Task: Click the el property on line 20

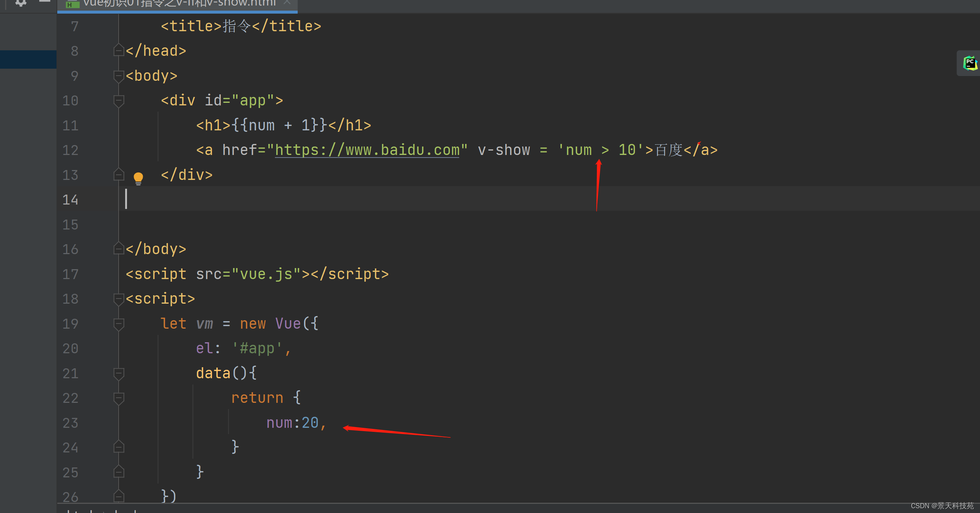Action: coord(204,348)
